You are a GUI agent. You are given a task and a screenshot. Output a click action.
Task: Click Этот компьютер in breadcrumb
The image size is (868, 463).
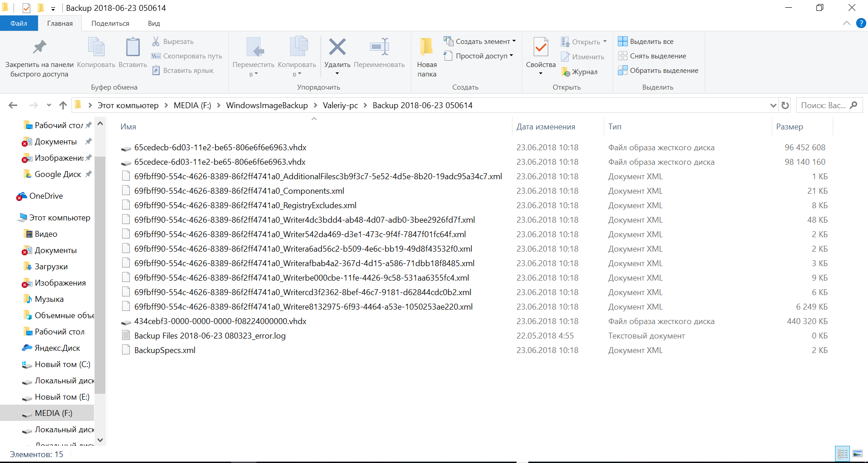click(x=128, y=105)
